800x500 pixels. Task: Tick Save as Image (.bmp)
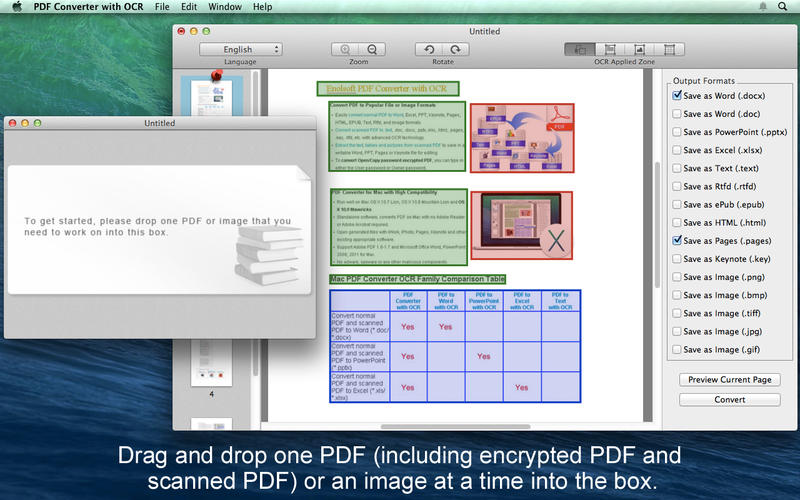click(677, 295)
